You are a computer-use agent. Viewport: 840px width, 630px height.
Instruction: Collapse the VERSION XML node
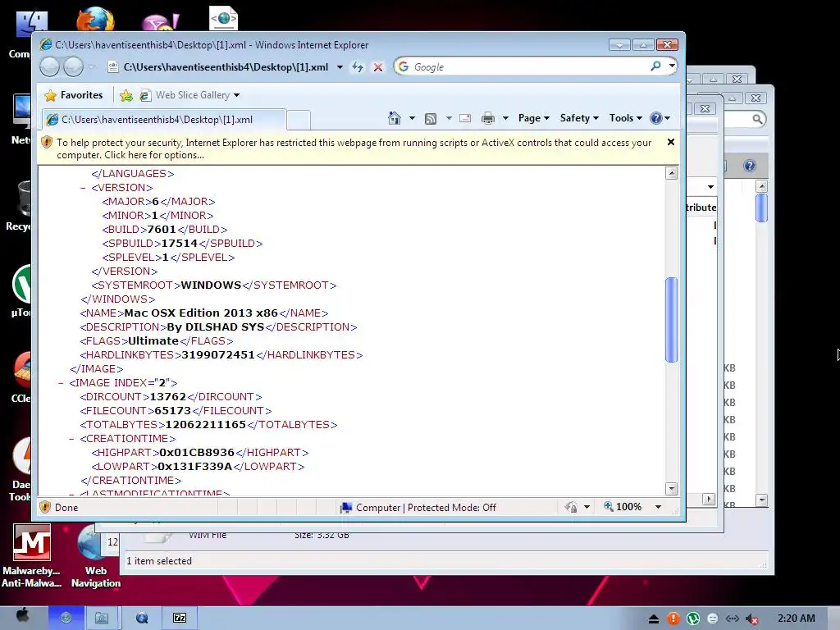click(83, 188)
